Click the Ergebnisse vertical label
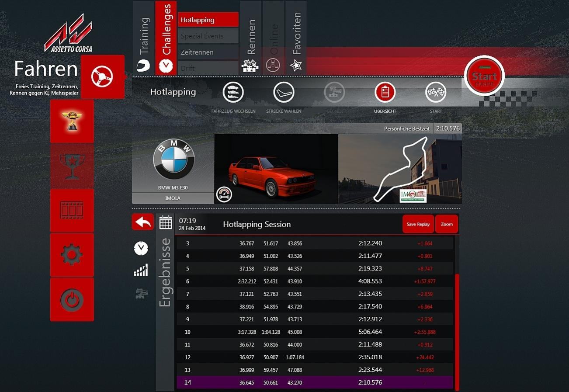 165,272
